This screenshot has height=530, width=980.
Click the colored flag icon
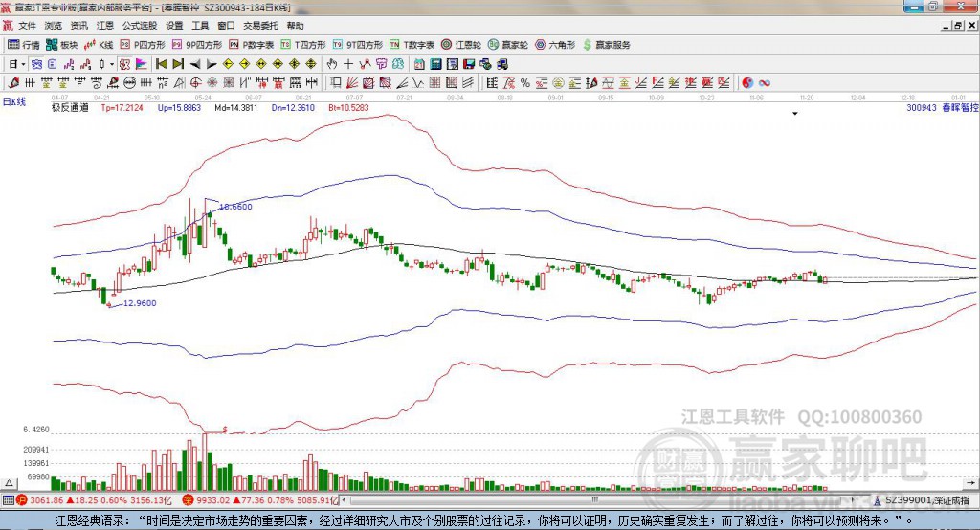(142, 64)
